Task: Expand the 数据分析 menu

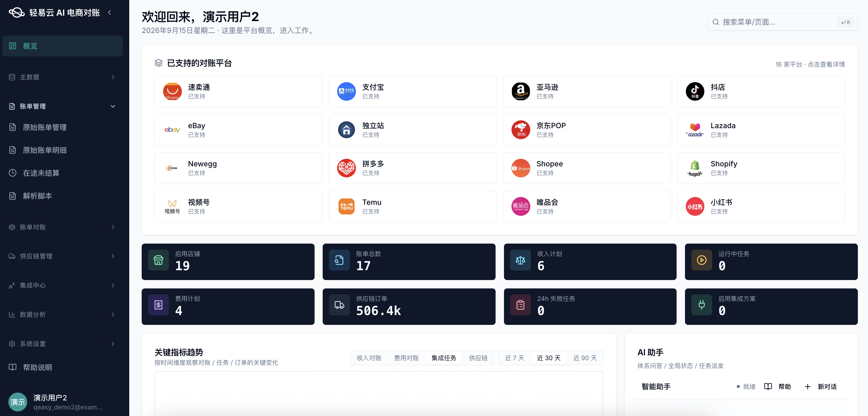Action: [x=62, y=314]
